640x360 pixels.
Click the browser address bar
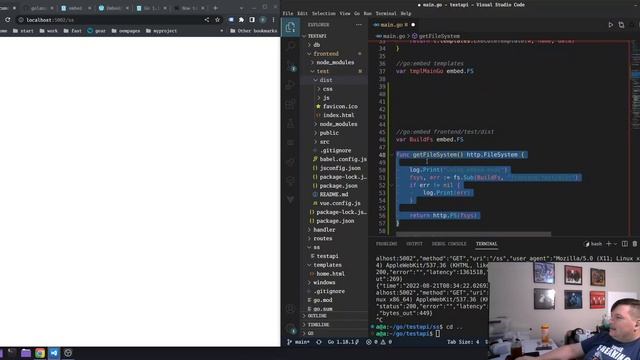(110, 20)
